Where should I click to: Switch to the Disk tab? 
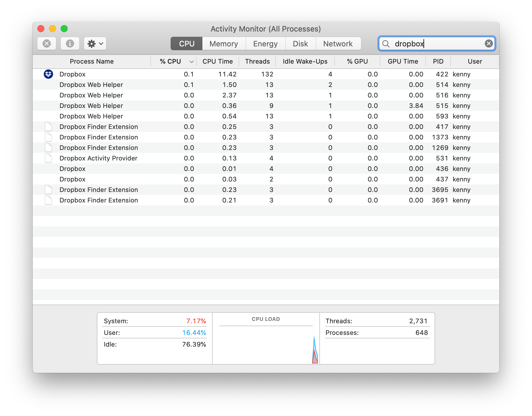pyautogui.click(x=300, y=44)
